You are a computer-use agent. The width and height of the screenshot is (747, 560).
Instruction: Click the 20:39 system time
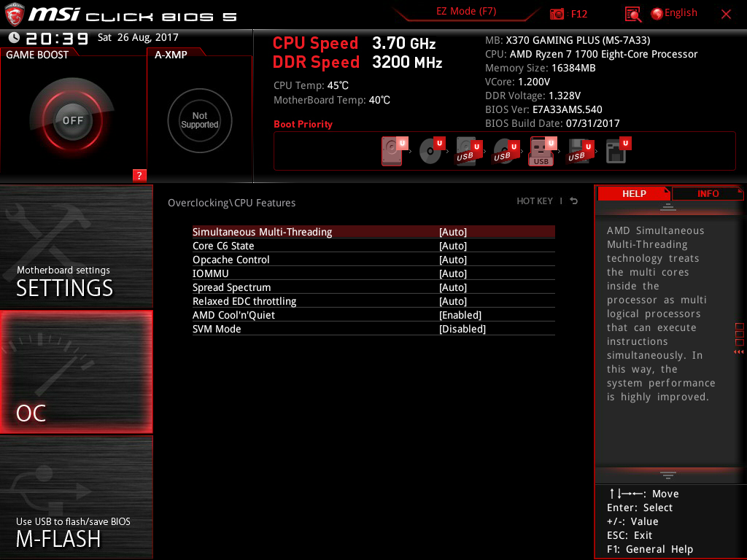tap(57, 38)
